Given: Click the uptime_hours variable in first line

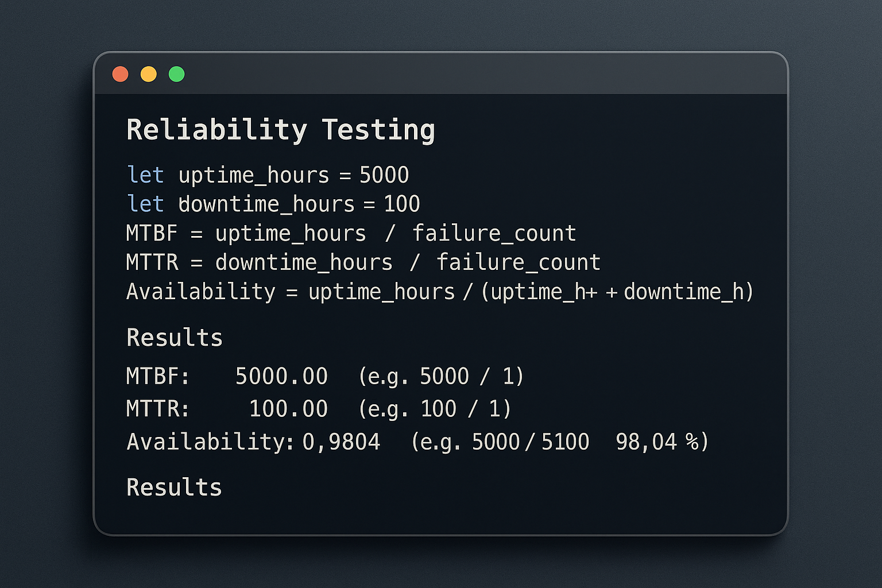Looking at the screenshot, I should pyautogui.click(x=254, y=175).
